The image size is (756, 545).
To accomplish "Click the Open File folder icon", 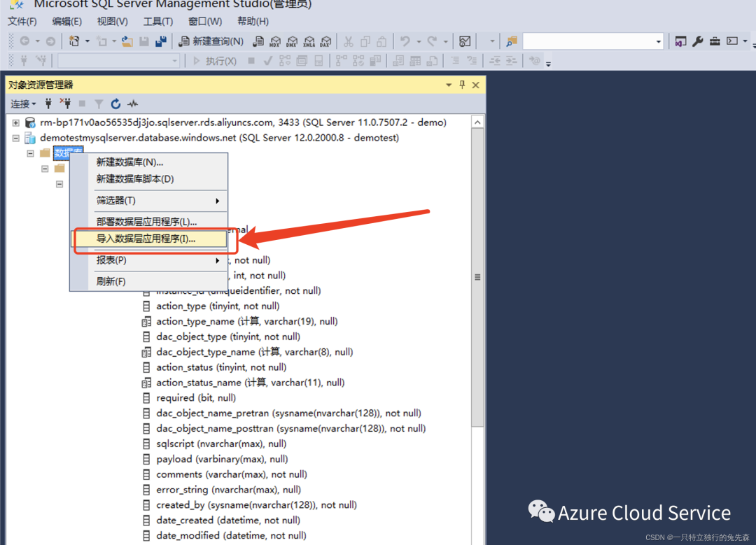I will 127,41.
